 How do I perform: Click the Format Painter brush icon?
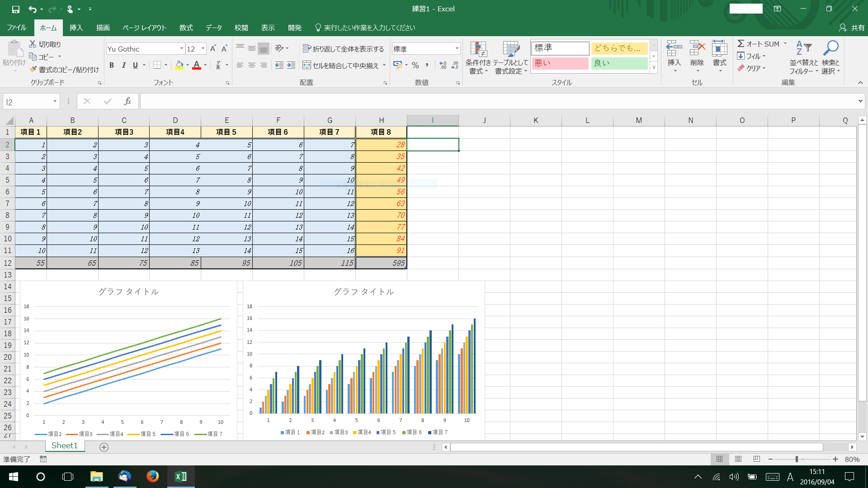click(33, 69)
